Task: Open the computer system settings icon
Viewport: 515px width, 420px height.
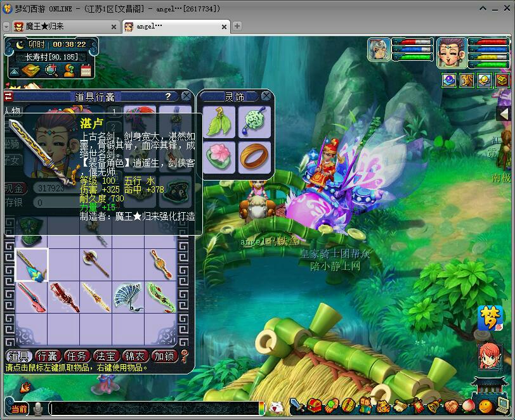Action: click(x=502, y=406)
